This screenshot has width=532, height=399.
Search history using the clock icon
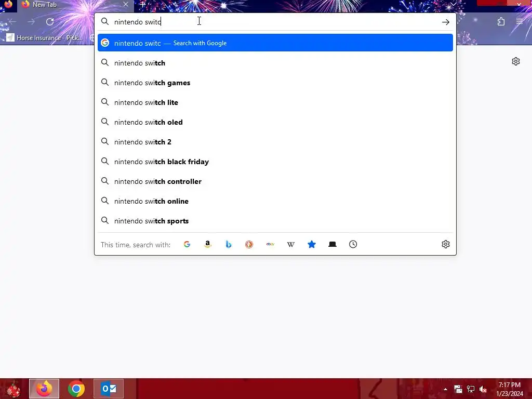click(353, 244)
